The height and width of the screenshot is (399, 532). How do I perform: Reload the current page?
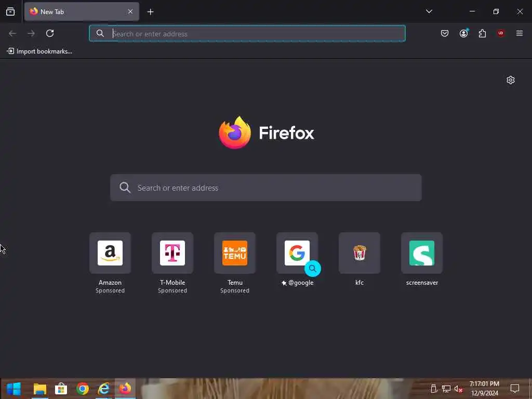click(x=50, y=33)
